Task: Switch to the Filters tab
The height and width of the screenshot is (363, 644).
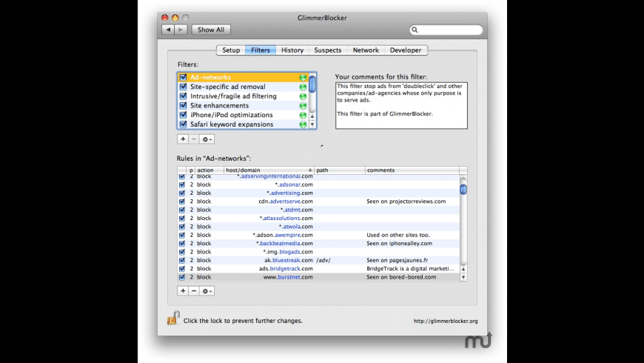Action: coord(261,50)
